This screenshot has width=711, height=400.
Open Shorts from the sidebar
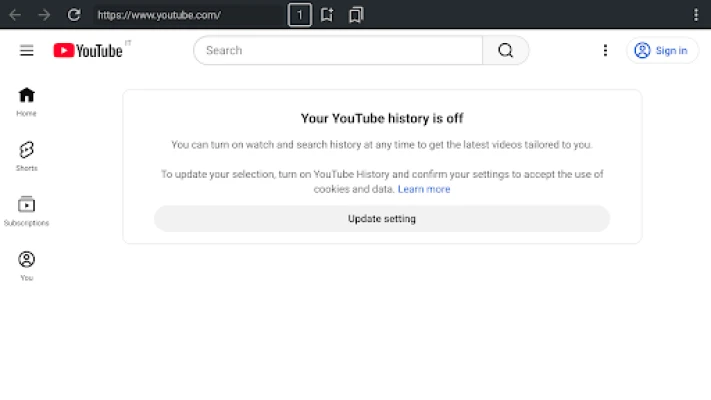tap(27, 155)
